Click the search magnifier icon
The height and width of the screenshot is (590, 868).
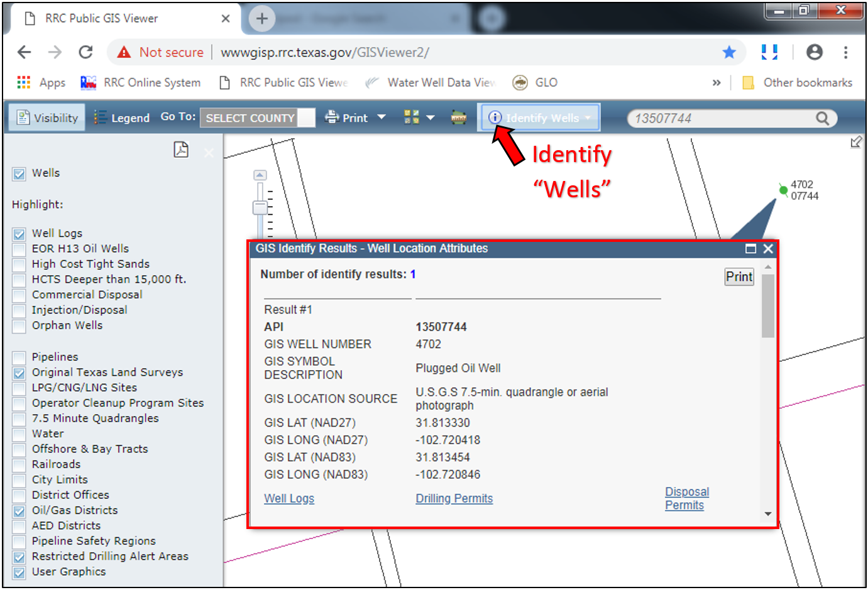(822, 118)
